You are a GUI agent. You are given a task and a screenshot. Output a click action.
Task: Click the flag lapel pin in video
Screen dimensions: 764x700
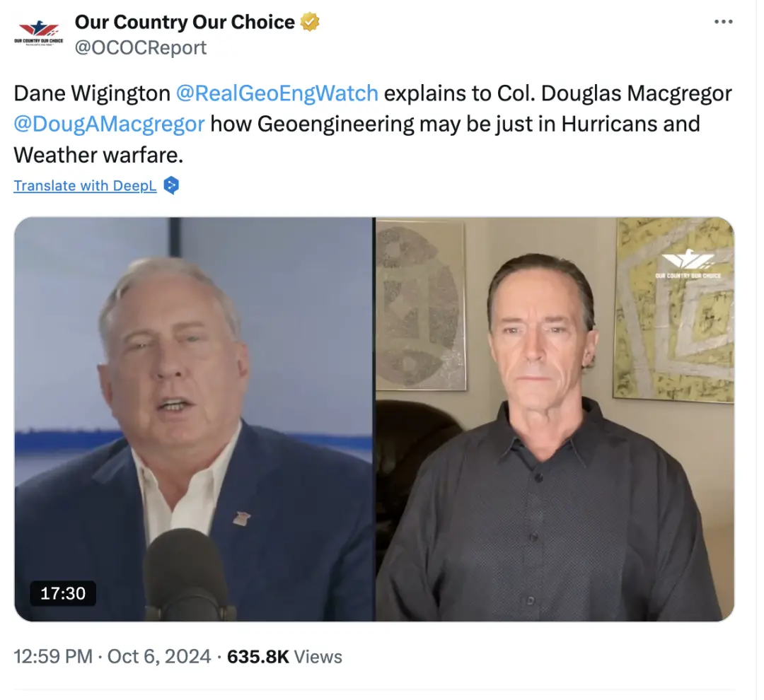pyautogui.click(x=241, y=518)
